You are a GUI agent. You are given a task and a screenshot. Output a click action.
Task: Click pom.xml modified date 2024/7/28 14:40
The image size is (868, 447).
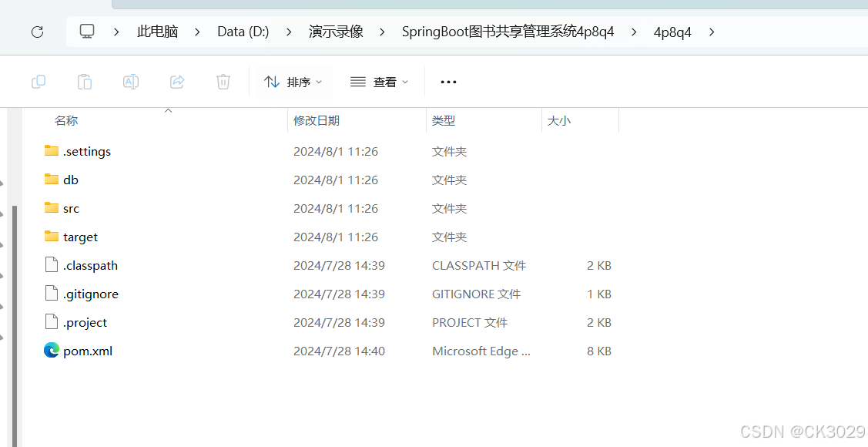click(339, 351)
